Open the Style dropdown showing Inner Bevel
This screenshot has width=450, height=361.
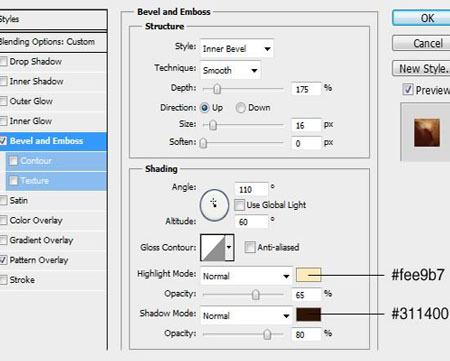(x=237, y=49)
